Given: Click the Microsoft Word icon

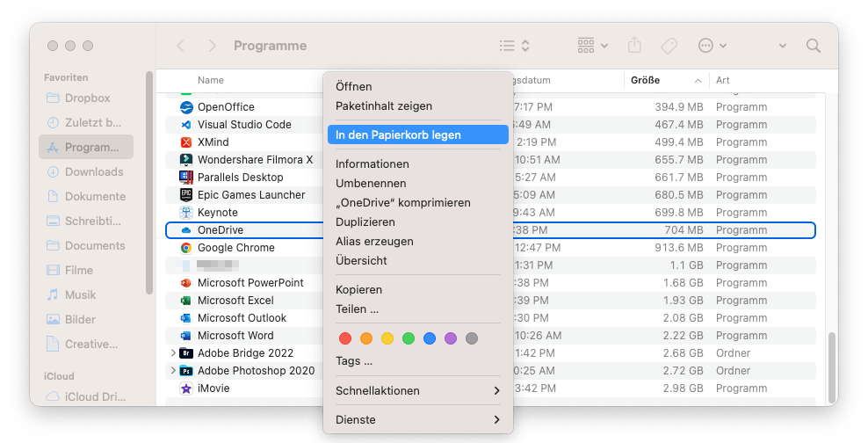Looking at the screenshot, I should click(x=186, y=336).
